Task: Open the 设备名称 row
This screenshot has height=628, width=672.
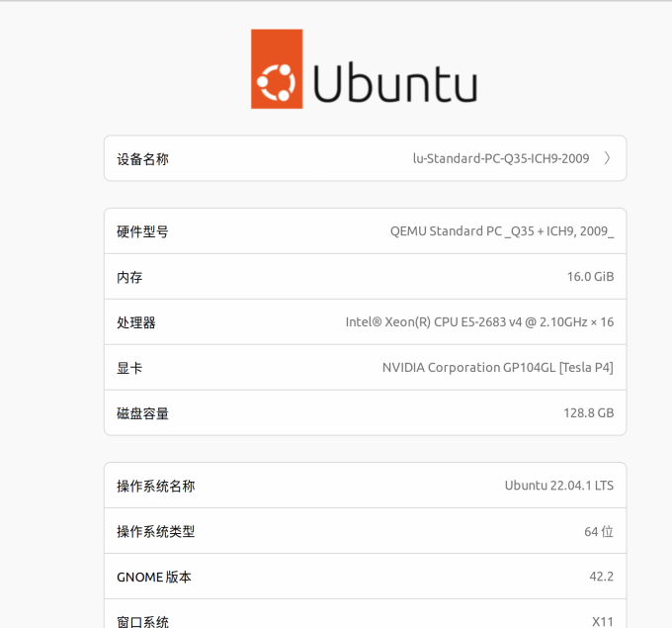Action: [x=365, y=158]
